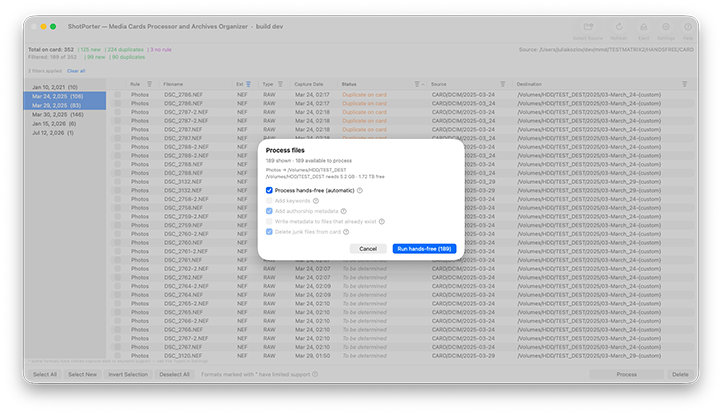Screen dimensions: 722x414
Task: Open Settings from the toolbar gear icon
Action: pyautogui.click(x=666, y=27)
